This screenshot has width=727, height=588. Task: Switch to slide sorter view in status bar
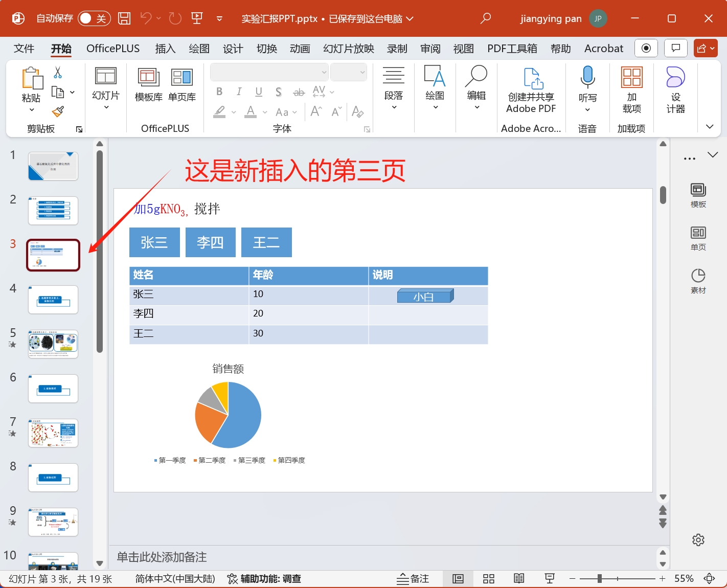click(x=488, y=578)
